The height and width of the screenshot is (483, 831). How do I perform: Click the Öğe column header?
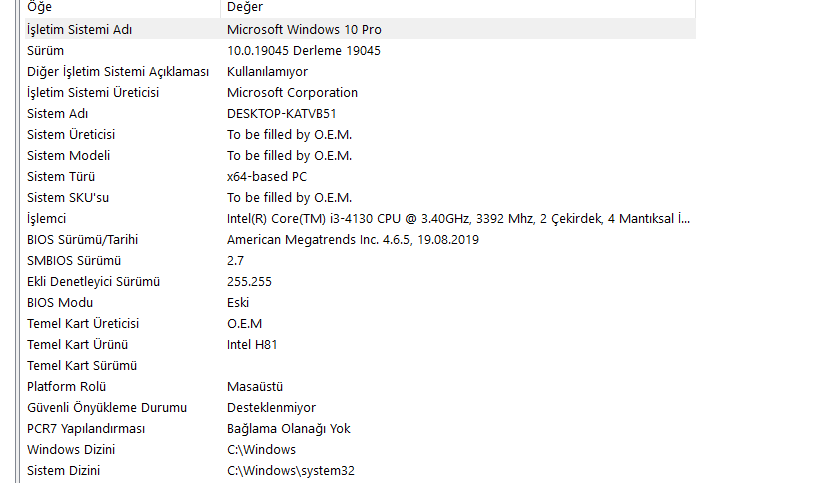(x=40, y=7)
